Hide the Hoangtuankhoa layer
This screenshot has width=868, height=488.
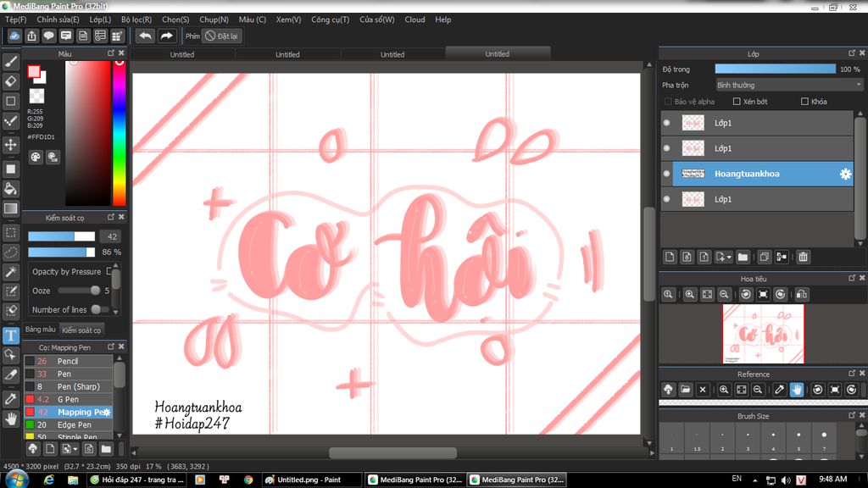coord(666,174)
